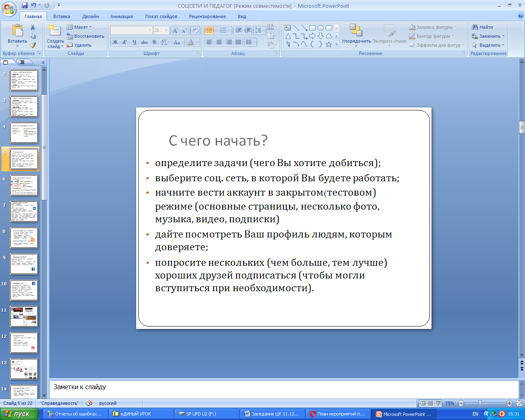Open the font size dropdown
525x420 pixels.
pyautogui.click(x=166, y=30)
